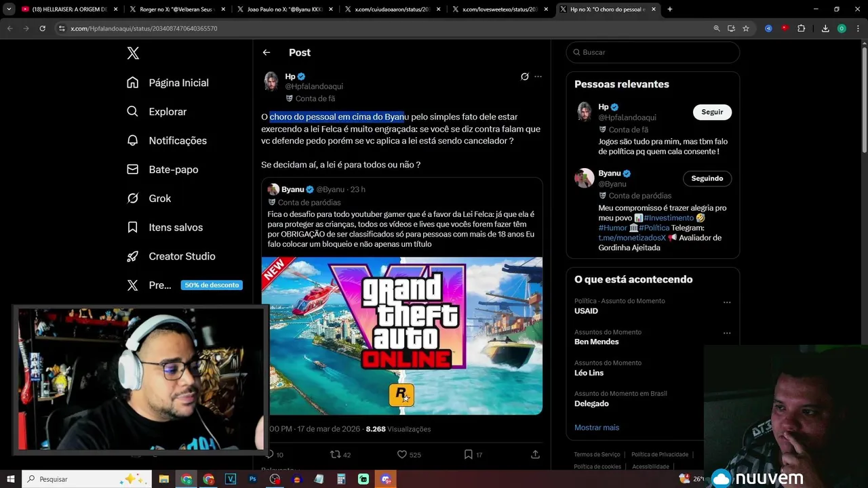The height and width of the screenshot is (488, 868).
Task: Click the blue extension icon in toolbar
Action: click(x=768, y=28)
